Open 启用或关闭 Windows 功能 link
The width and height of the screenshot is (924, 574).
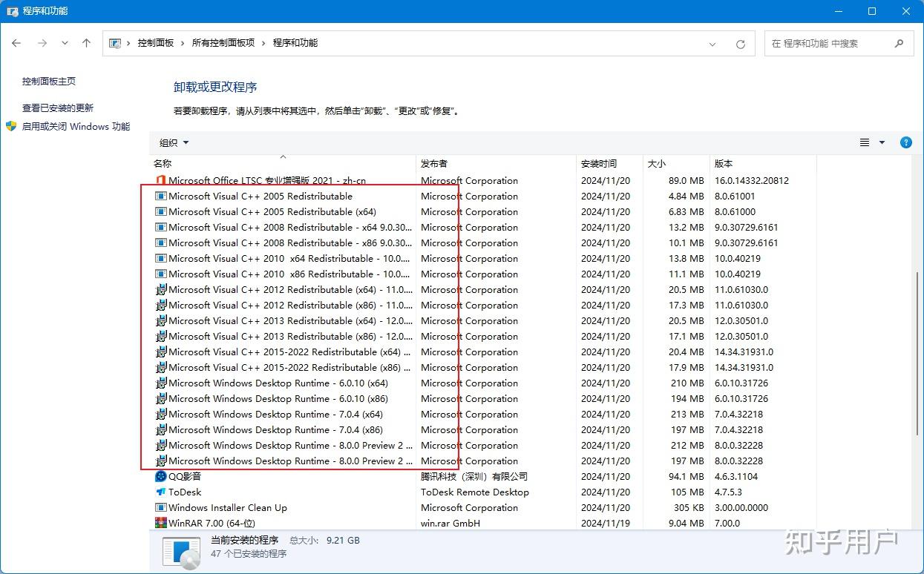point(76,126)
